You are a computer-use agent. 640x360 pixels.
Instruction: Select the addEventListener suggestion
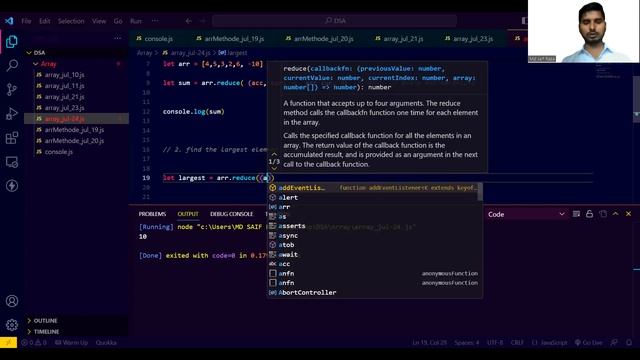(373, 188)
